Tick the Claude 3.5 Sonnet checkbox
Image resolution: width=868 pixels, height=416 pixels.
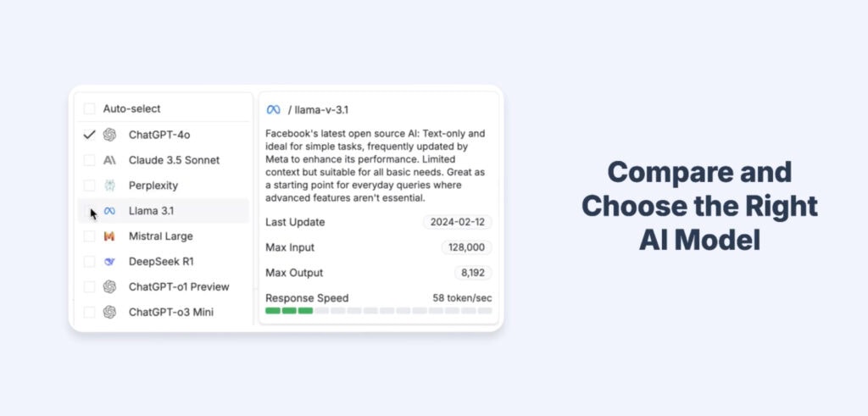tap(89, 160)
